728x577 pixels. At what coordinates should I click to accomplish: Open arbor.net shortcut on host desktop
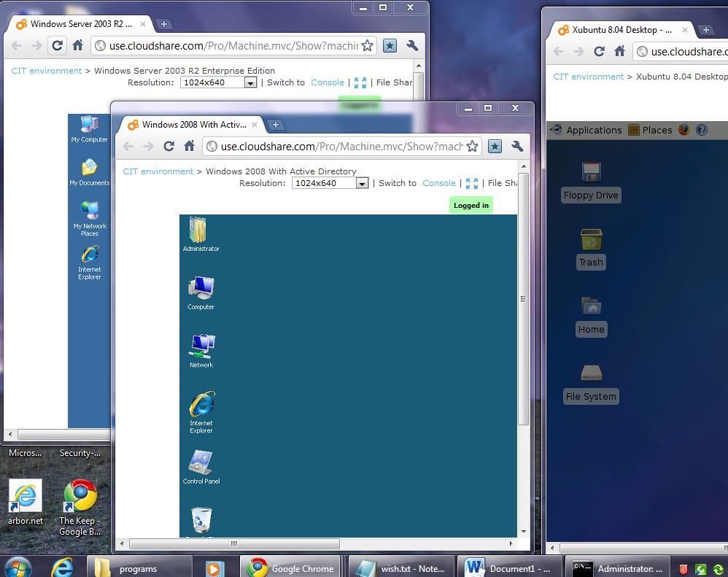(x=26, y=503)
